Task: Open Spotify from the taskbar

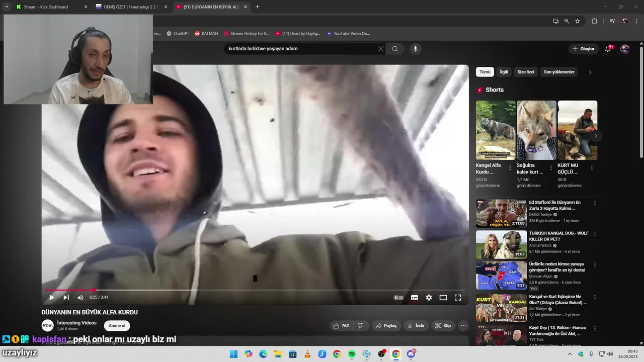Action: click(x=352, y=354)
